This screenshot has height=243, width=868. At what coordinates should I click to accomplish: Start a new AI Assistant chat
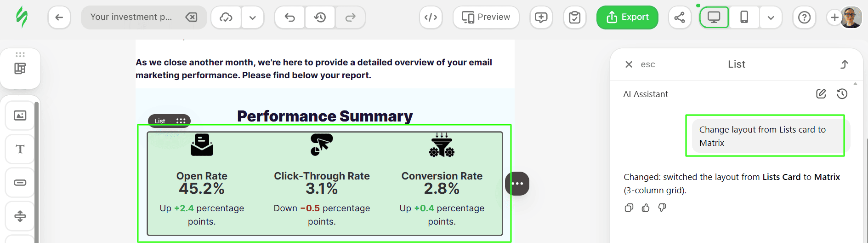coord(821,94)
